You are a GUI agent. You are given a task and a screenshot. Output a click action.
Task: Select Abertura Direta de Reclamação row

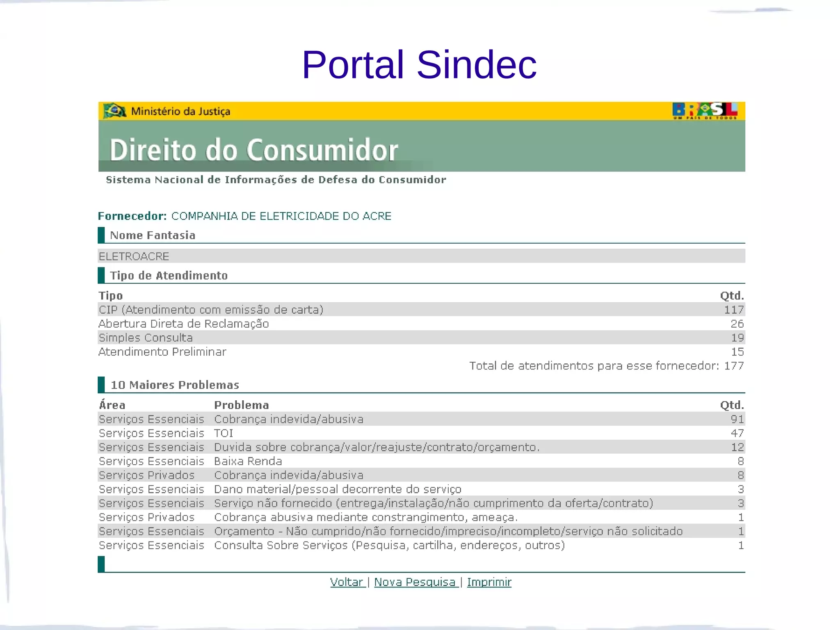(422, 324)
